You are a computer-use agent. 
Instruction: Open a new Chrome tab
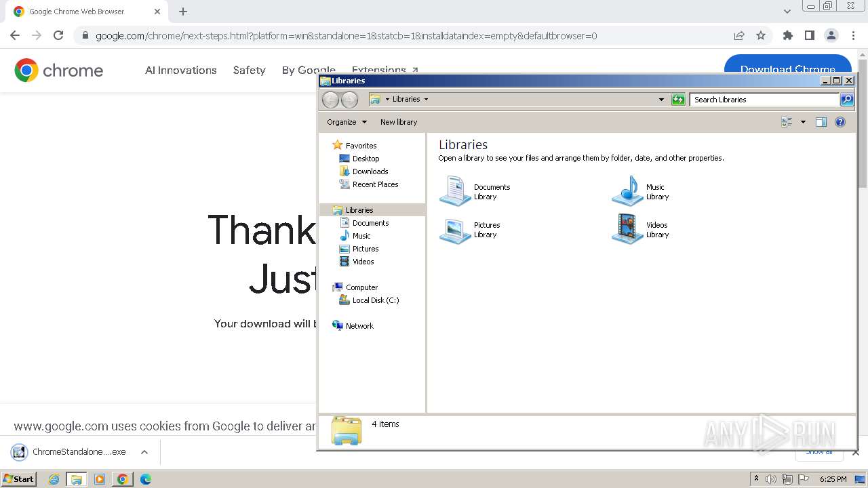(183, 12)
